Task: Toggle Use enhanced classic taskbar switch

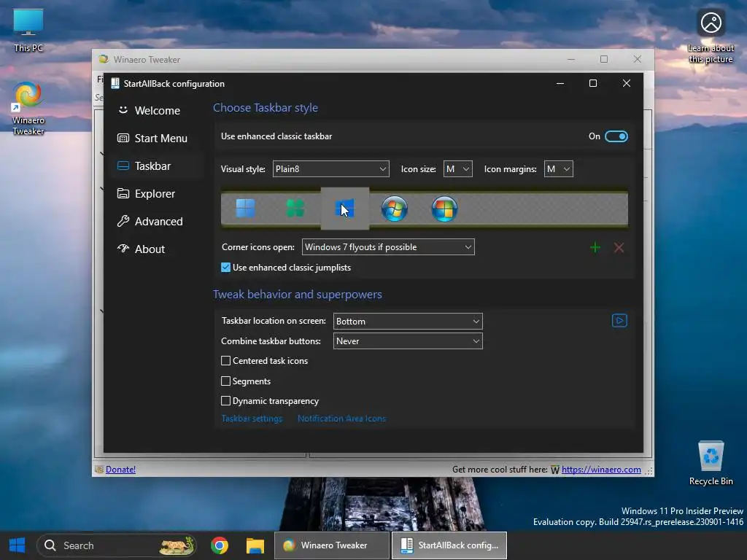Action: [616, 136]
